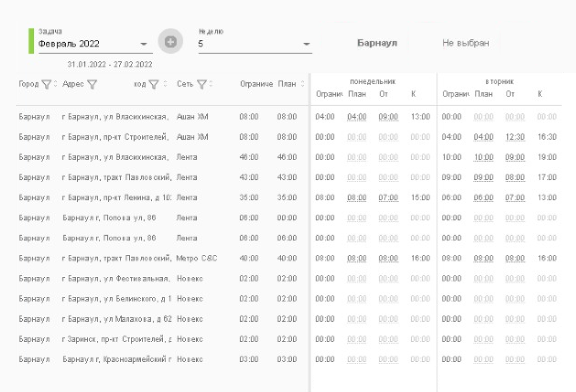The height and width of the screenshot is (392, 576).
Task: Select address ул Власихинская in Ашан ХМ row
Action: (x=115, y=116)
